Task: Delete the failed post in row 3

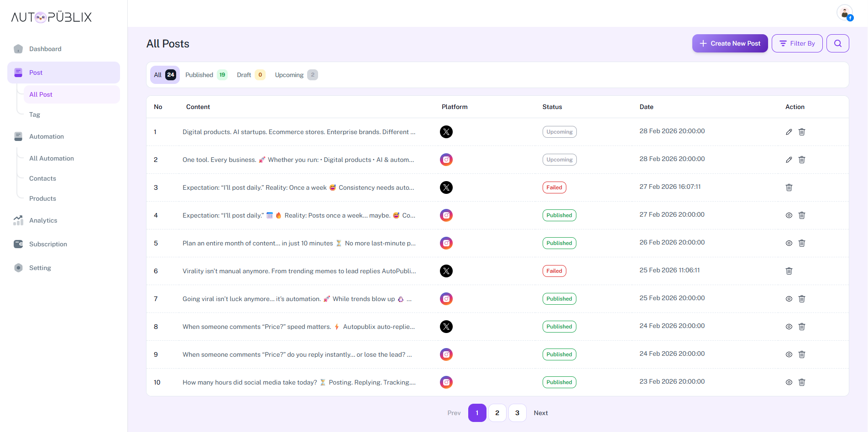Action: click(x=789, y=187)
